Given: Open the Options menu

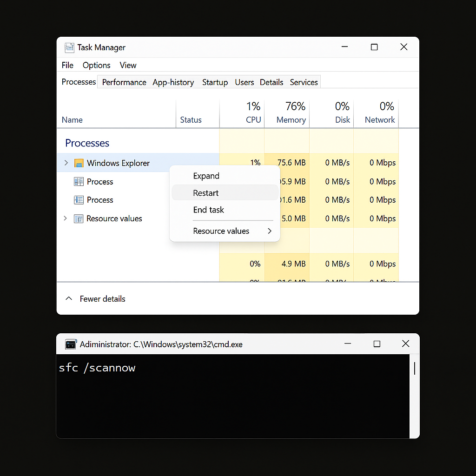Looking at the screenshot, I should click(x=97, y=65).
